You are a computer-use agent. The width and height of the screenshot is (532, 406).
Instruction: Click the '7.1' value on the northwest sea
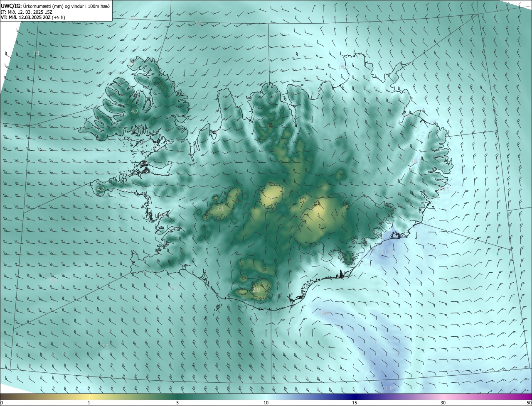36,53
